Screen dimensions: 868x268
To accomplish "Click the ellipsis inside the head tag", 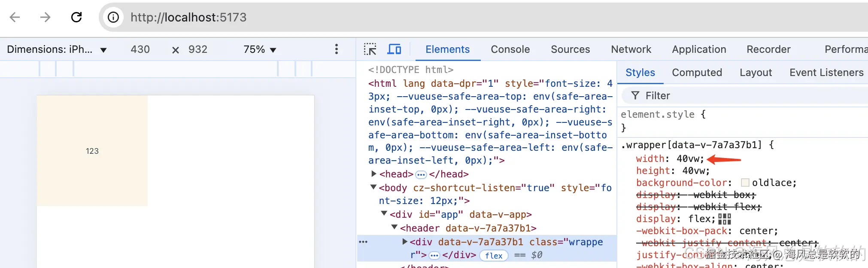I will tap(421, 174).
